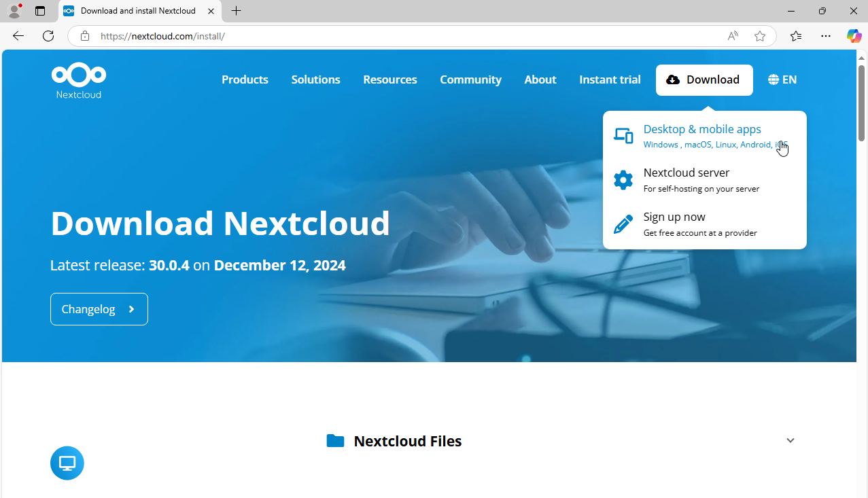Click the devices icon beside Desktop & mobile apps
This screenshot has width=868, height=498.
(x=623, y=135)
